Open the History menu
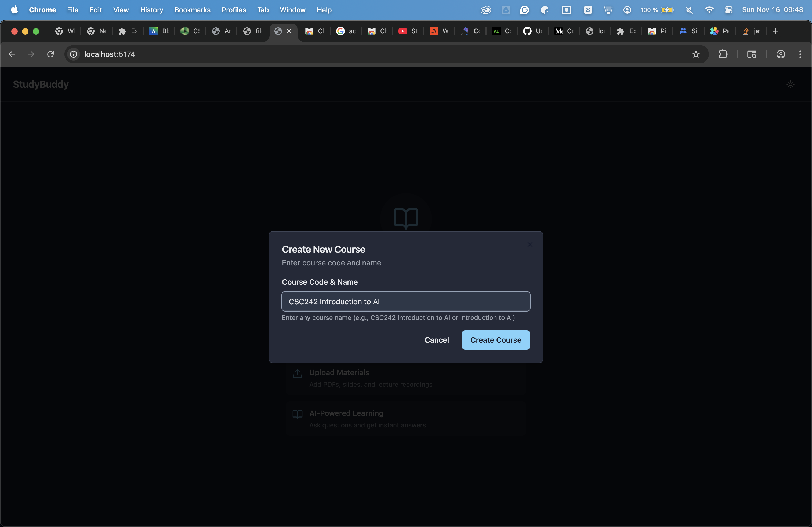 (x=151, y=10)
